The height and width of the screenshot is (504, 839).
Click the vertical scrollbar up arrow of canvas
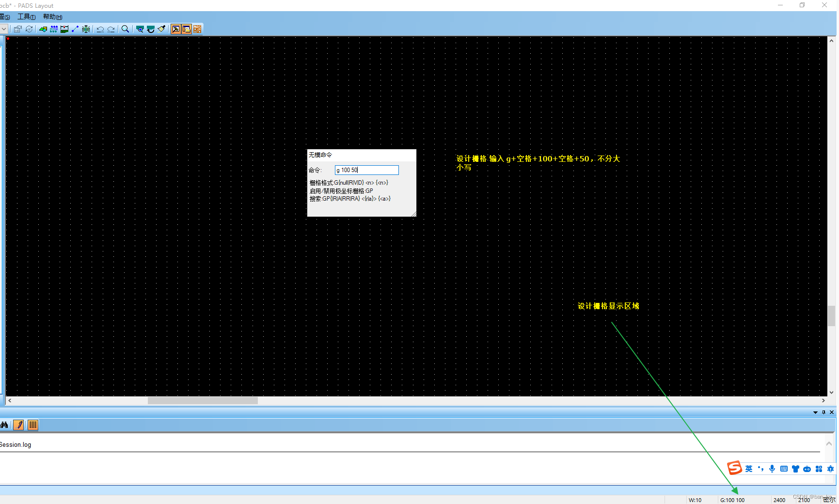point(832,41)
